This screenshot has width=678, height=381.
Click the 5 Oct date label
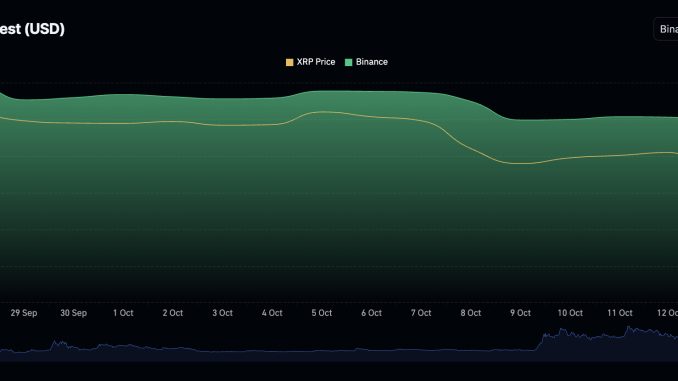click(x=322, y=313)
